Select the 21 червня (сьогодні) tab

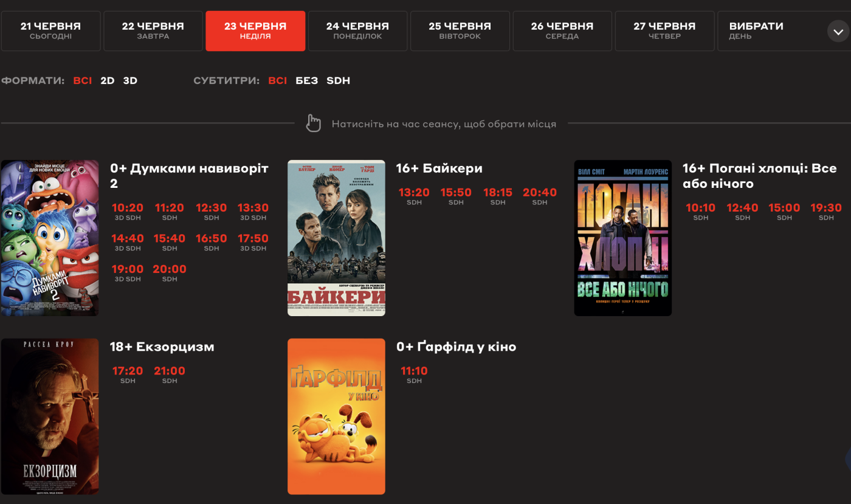pyautogui.click(x=50, y=31)
